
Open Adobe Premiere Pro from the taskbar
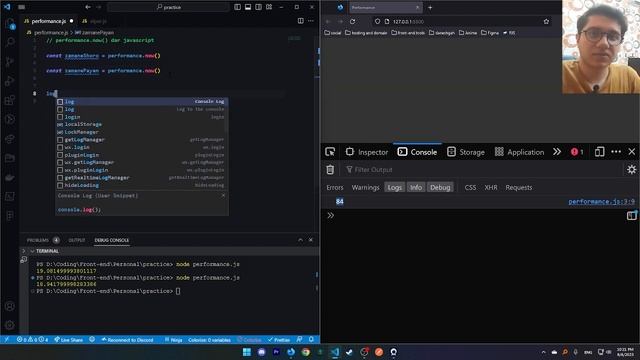pyautogui.click(x=276, y=352)
